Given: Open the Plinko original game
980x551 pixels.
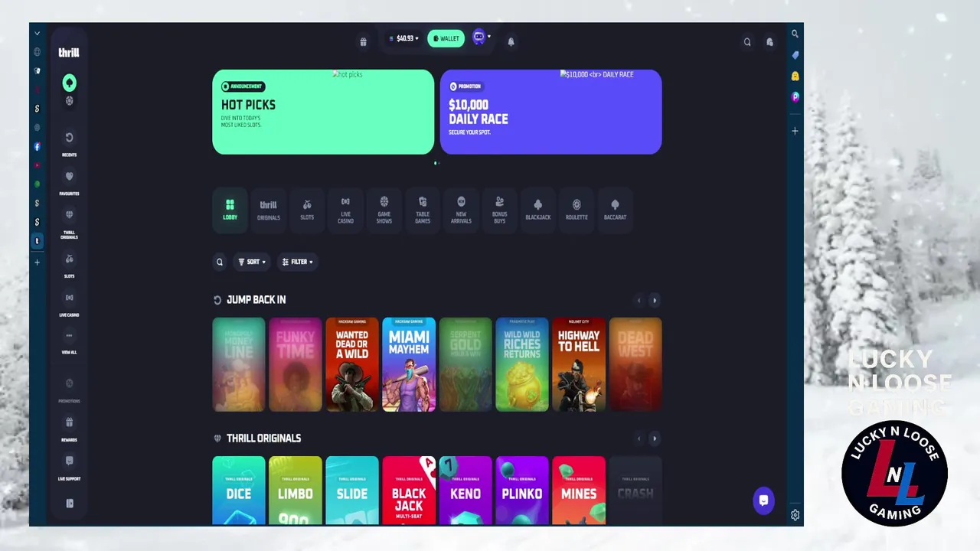Looking at the screenshot, I should click(x=522, y=491).
